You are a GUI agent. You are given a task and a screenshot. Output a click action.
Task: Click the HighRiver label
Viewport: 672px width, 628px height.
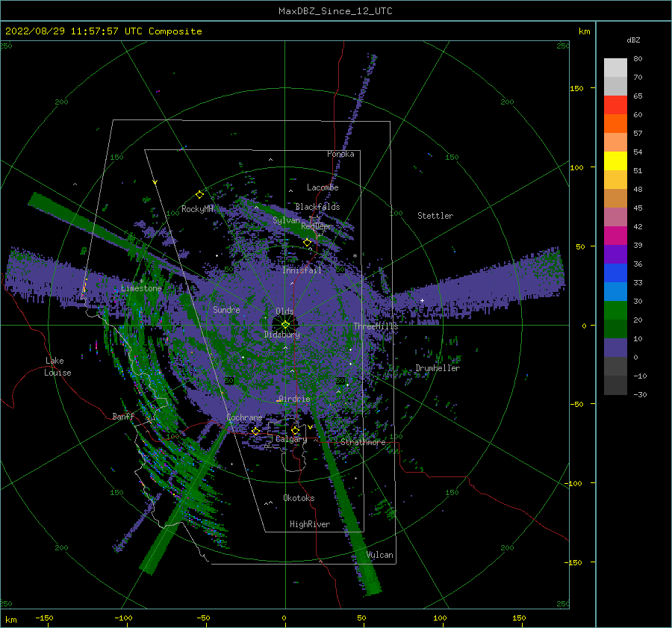click(x=310, y=524)
